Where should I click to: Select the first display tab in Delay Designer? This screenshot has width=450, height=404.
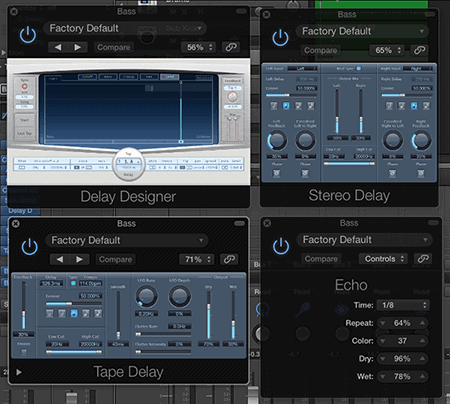(x=87, y=77)
